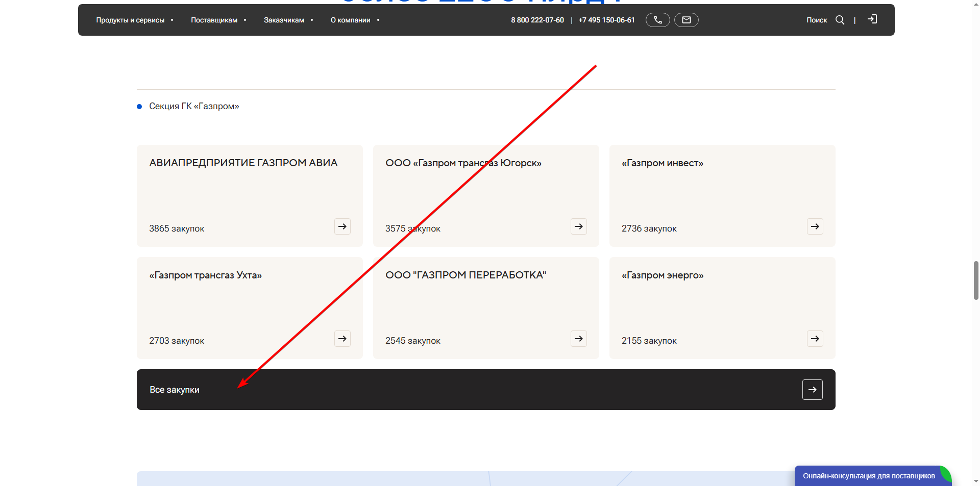This screenshot has width=980, height=486.
Task: Click 3865 закупок text
Action: point(177,228)
